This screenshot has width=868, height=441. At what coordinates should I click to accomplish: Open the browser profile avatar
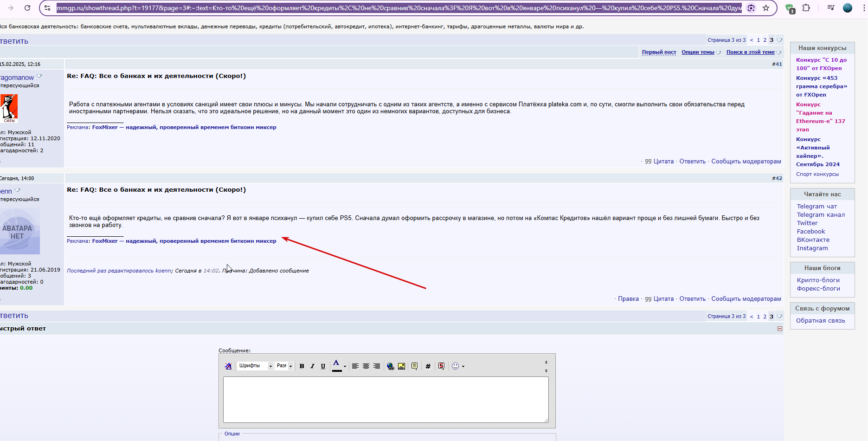click(x=847, y=8)
